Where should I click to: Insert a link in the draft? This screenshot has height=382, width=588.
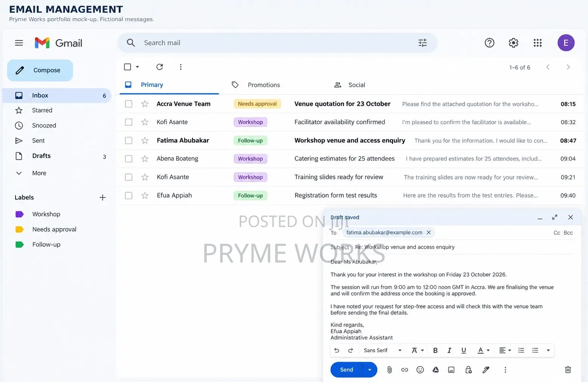405,370
